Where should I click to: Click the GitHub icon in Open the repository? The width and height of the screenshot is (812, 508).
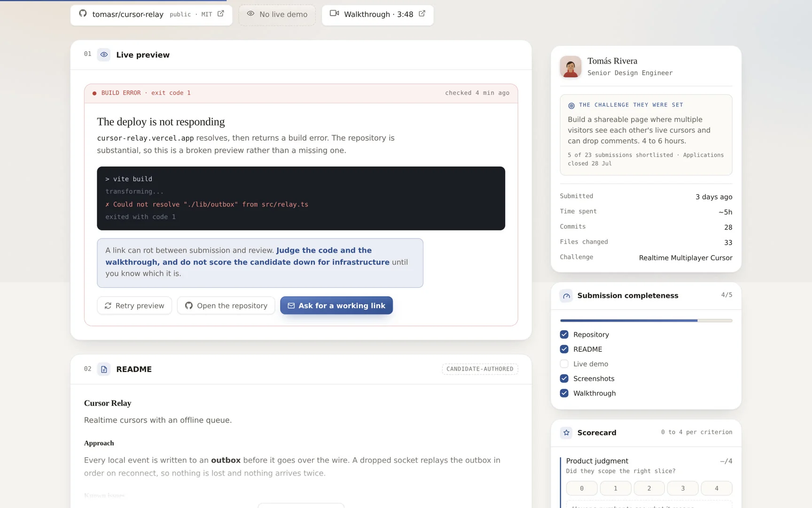click(x=189, y=306)
